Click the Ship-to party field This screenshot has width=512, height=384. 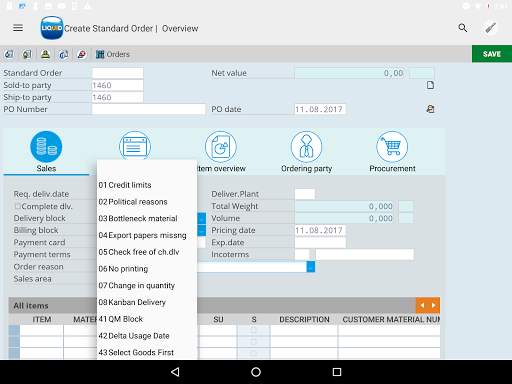click(118, 97)
